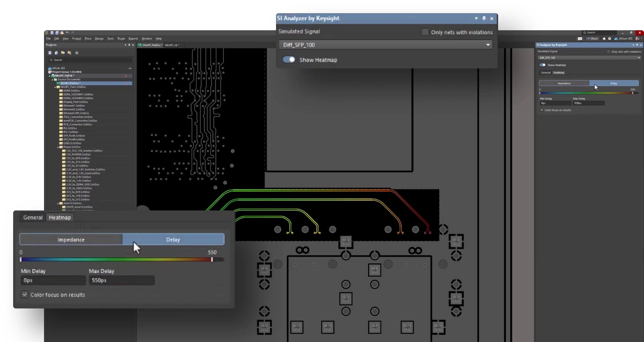This screenshot has width=644, height=342.
Task: Collapse the Power.SchDoc tree node
Action: [58, 147]
